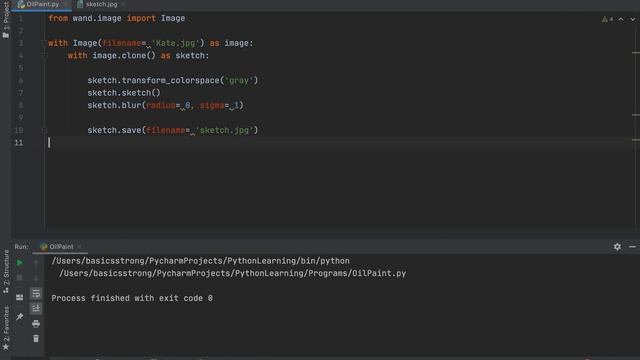Viewport: 640px width, 360px height.
Task: Click the fold end marker at line 10
Action: (44, 130)
